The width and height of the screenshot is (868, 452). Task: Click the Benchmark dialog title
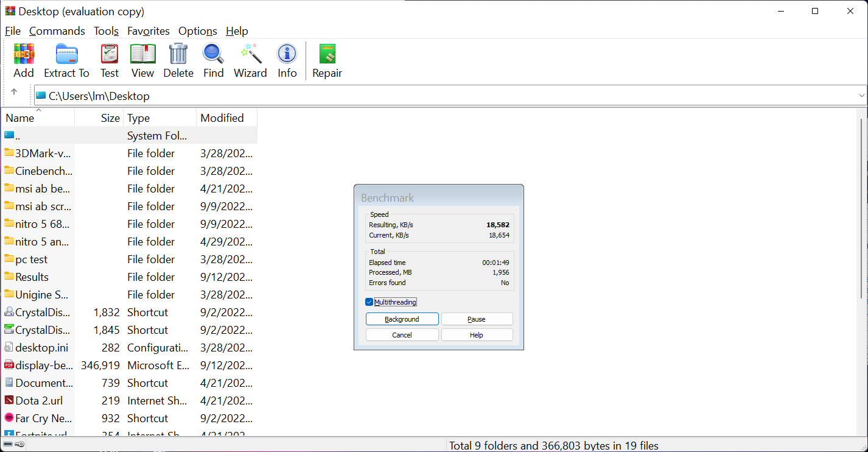[387, 198]
